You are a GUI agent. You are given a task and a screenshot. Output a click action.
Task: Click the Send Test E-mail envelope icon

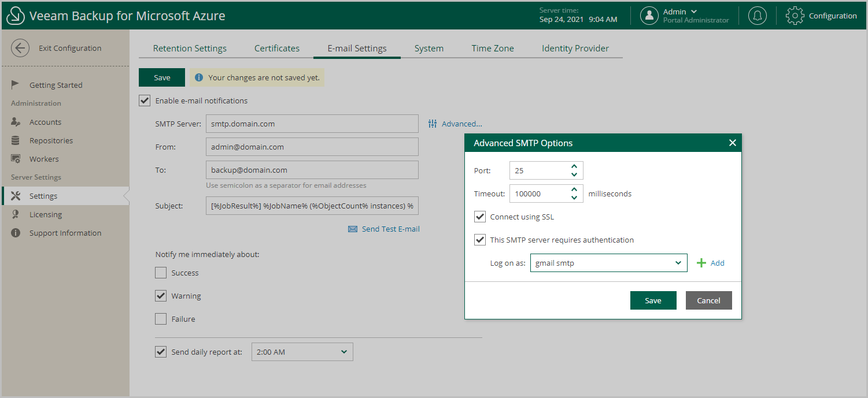click(x=353, y=229)
